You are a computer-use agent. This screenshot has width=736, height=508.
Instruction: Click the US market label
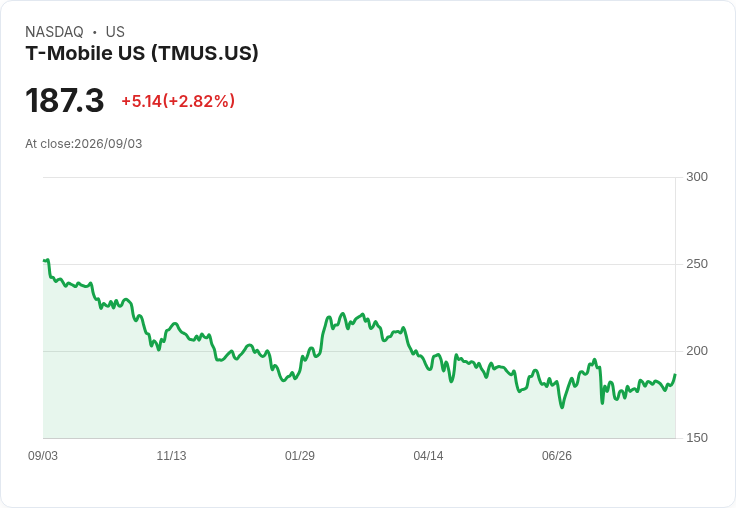[x=115, y=32]
